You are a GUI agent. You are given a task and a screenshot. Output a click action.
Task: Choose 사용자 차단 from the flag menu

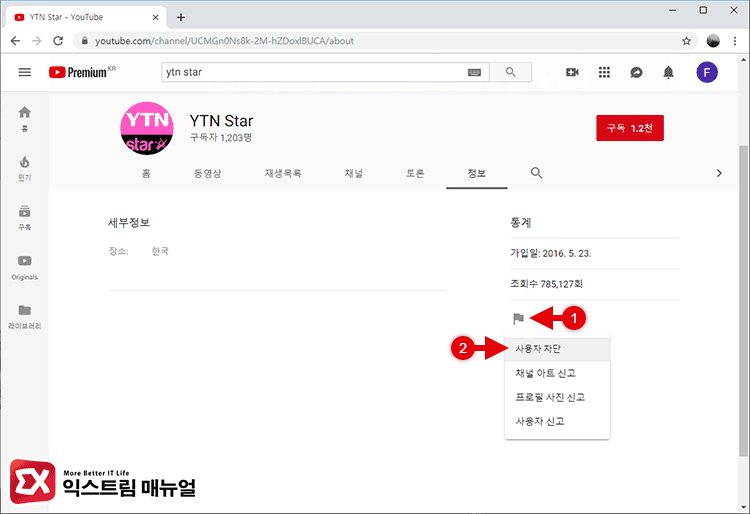point(557,349)
